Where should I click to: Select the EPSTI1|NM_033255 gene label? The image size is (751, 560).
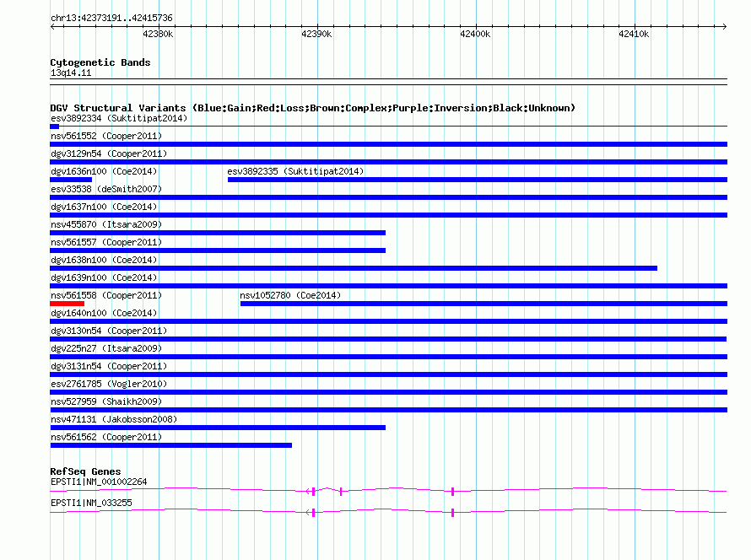[x=91, y=503]
